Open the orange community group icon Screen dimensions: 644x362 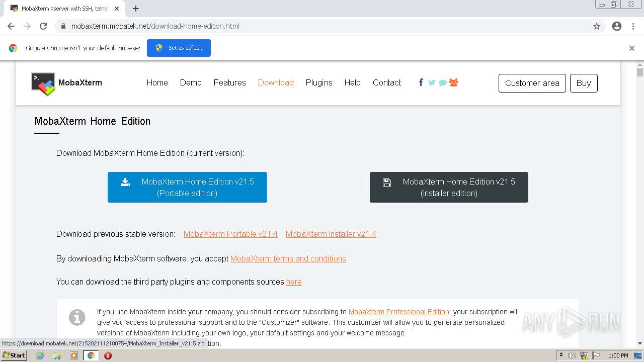coord(453,82)
